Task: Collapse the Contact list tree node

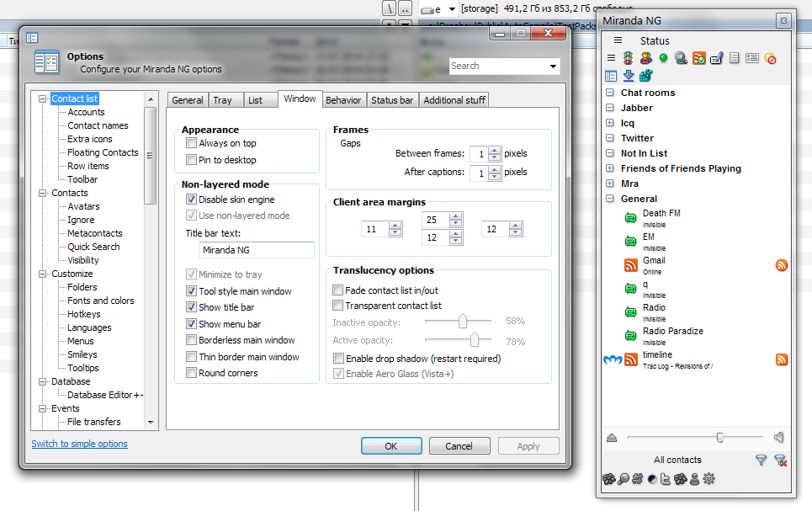Action: pyautogui.click(x=42, y=98)
